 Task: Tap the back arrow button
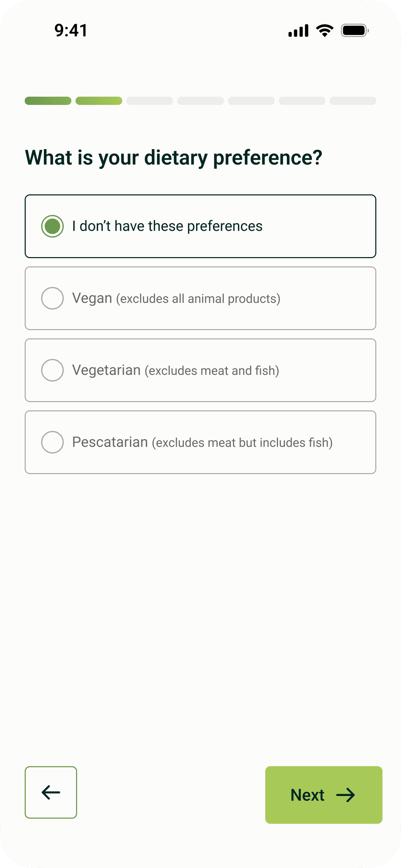pyautogui.click(x=51, y=792)
